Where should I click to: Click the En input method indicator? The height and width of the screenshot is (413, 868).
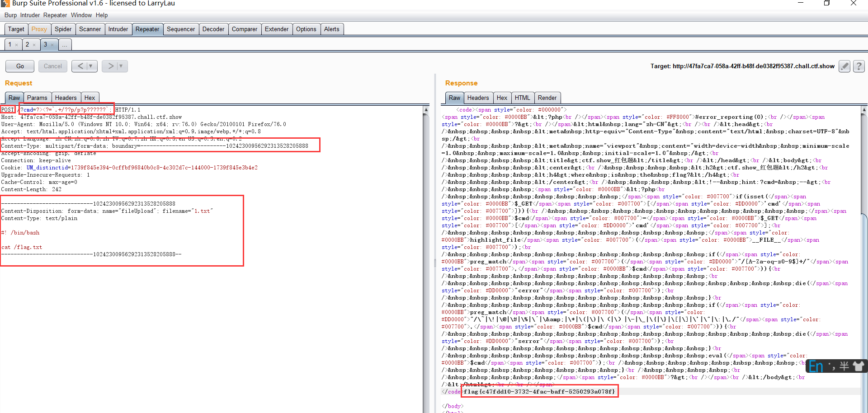pyautogui.click(x=816, y=366)
